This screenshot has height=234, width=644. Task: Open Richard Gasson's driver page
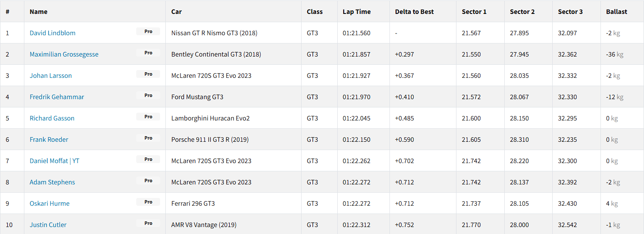tap(52, 118)
